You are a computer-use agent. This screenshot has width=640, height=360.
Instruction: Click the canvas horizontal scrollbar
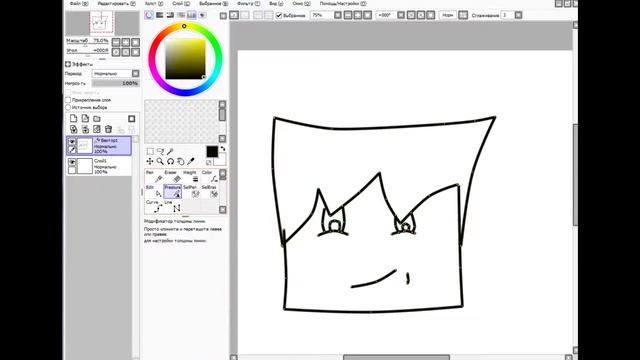point(396,357)
